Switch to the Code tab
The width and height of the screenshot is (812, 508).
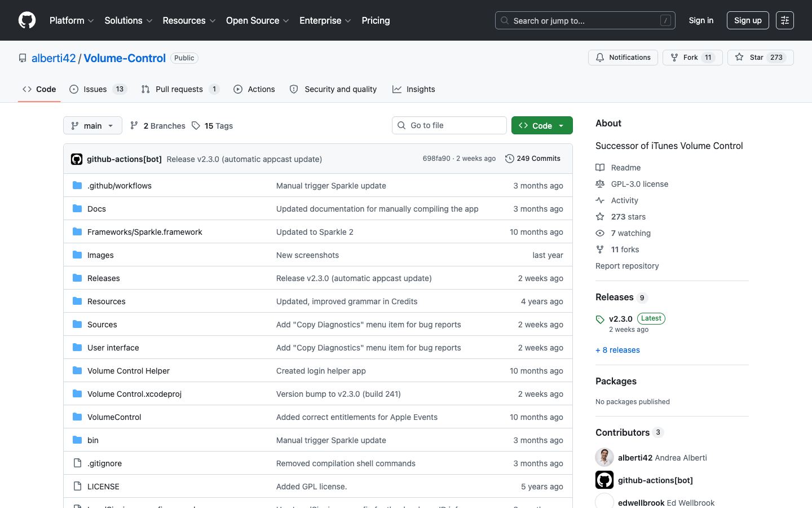pos(39,89)
